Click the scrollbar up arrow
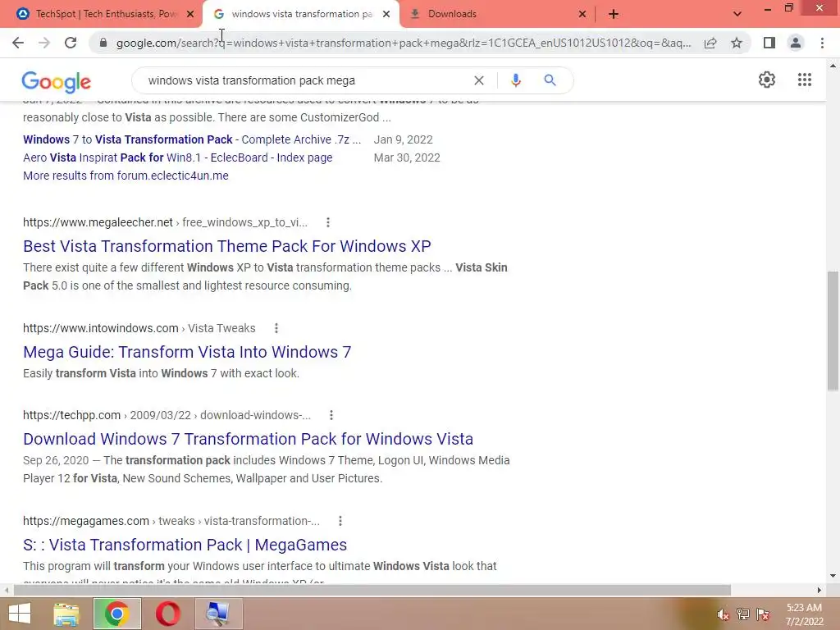This screenshot has height=630, width=840. point(833,66)
